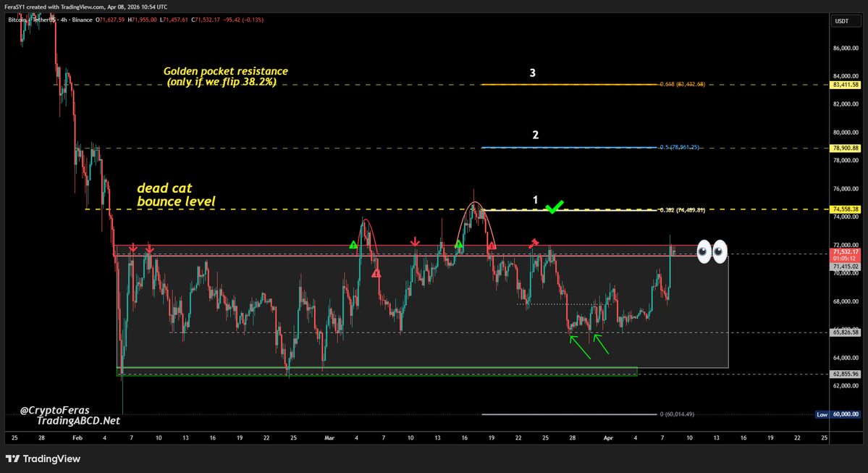Click the Golden pocket resistance annotation text

(225, 71)
